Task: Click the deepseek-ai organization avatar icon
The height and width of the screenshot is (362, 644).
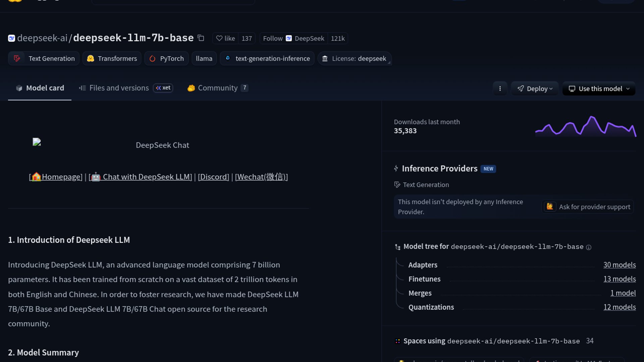Action: pyautogui.click(x=11, y=38)
